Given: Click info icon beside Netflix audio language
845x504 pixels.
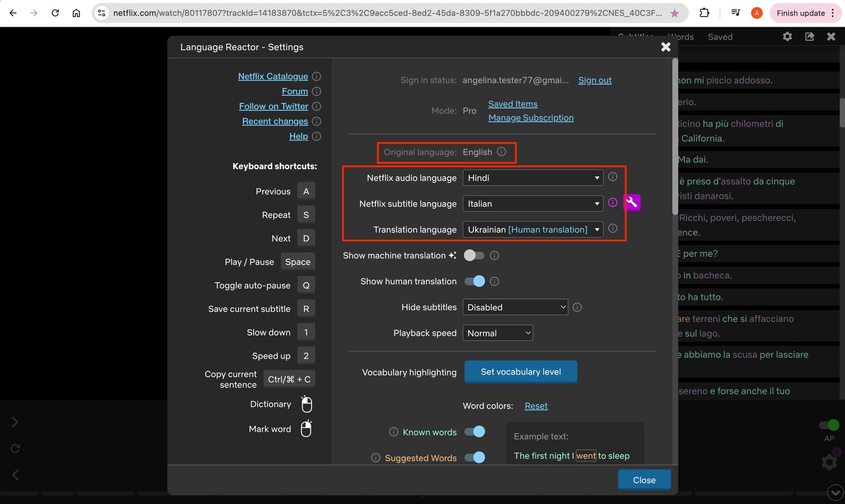Looking at the screenshot, I should (x=613, y=177).
